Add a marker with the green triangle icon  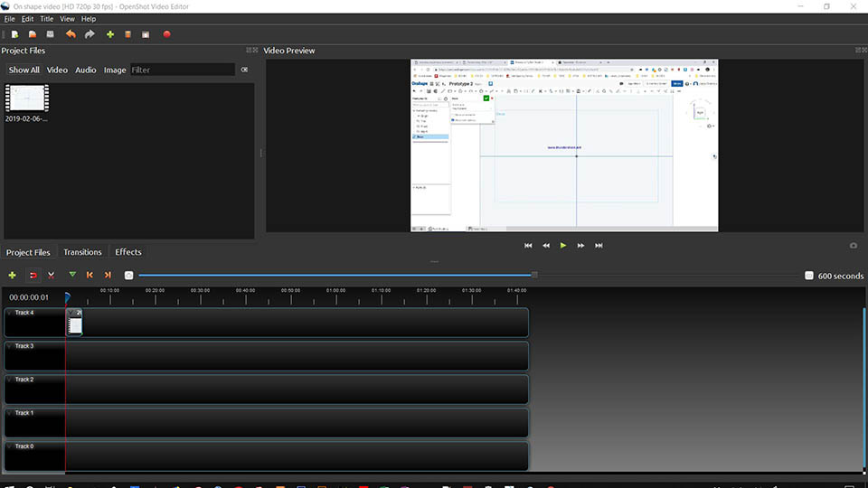[72, 275]
